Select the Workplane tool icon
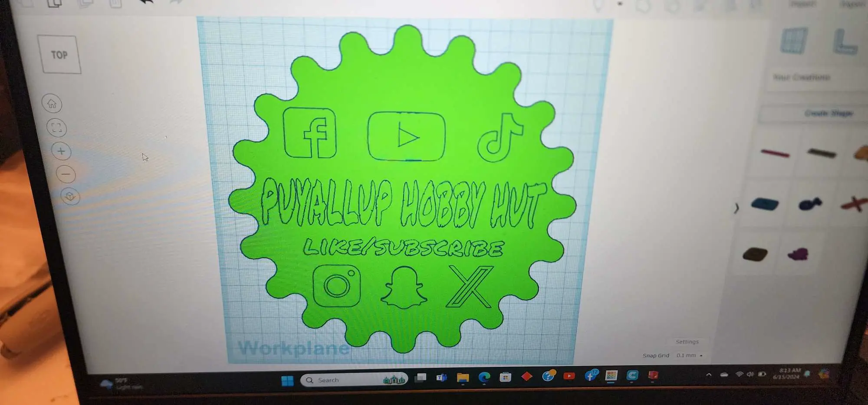Viewport: 868px width, 405px height. pos(794,41)
